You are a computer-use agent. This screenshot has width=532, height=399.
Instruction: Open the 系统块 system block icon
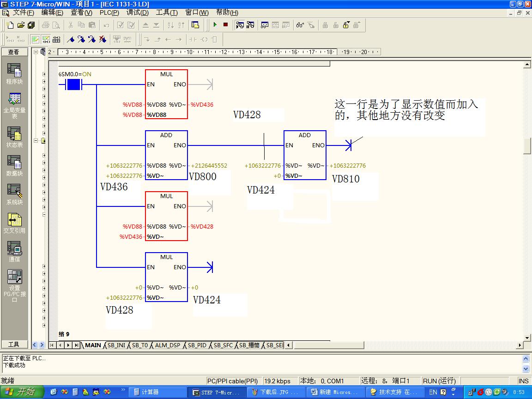coord(14,194)
